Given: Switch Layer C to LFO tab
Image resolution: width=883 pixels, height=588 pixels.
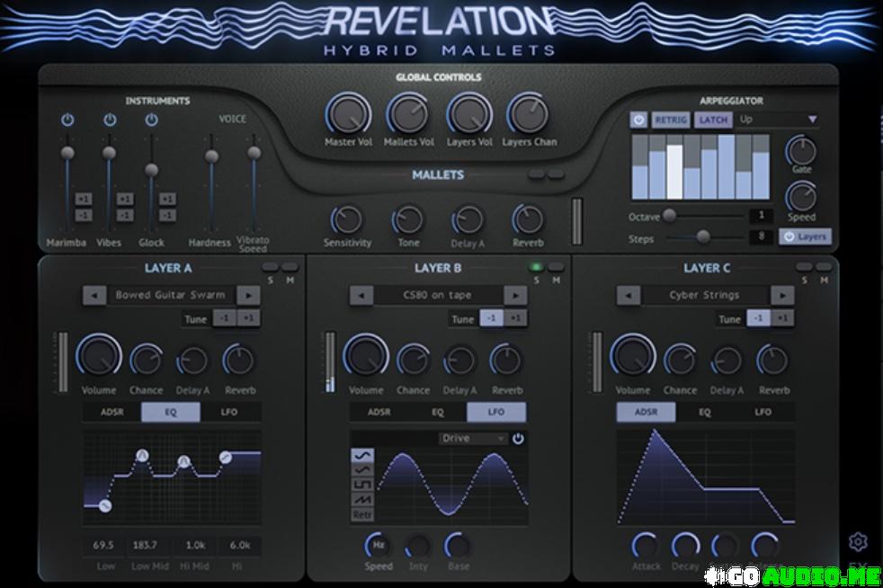Looking at the screenshot, I should (763, 413).
